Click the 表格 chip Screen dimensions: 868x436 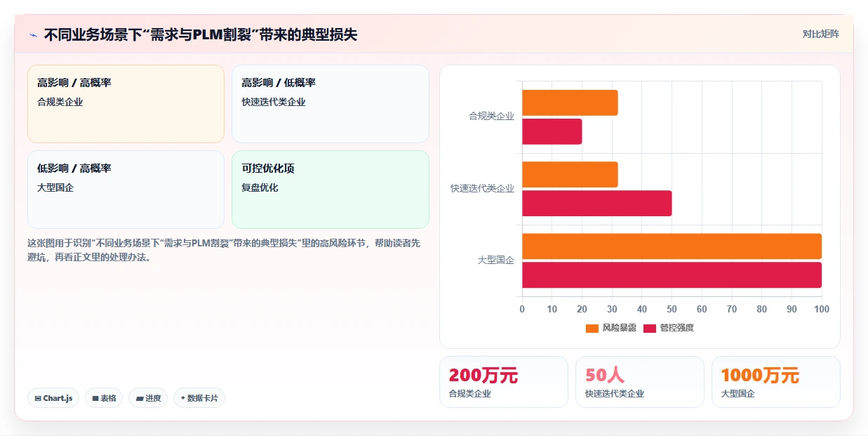click(x=104, y=398)
